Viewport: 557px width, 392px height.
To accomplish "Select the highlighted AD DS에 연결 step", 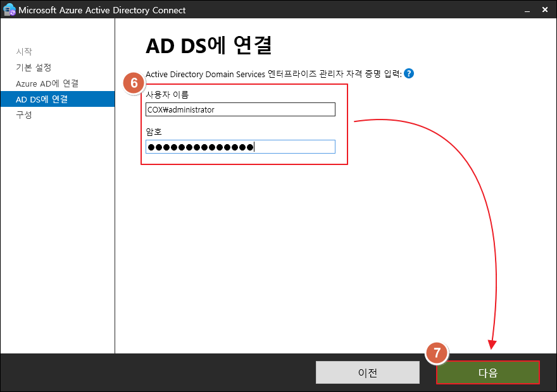I will 58,99.
